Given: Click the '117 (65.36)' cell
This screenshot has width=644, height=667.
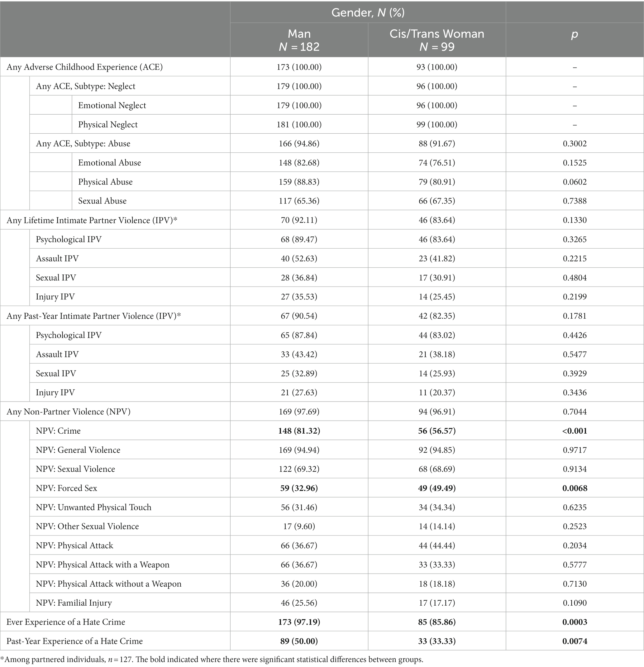Looking at the screenshot, I should click(299, 201).
